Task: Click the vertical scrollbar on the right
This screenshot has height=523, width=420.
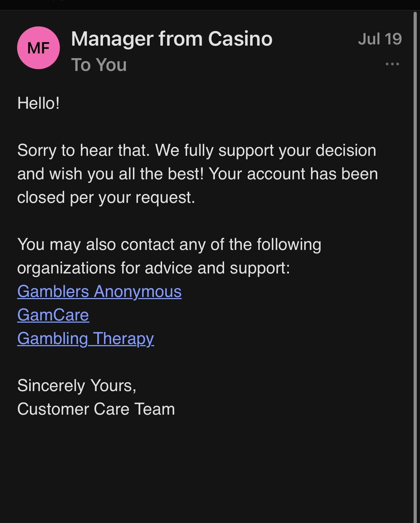Action: pyautogui.click(x=415, y=250)
